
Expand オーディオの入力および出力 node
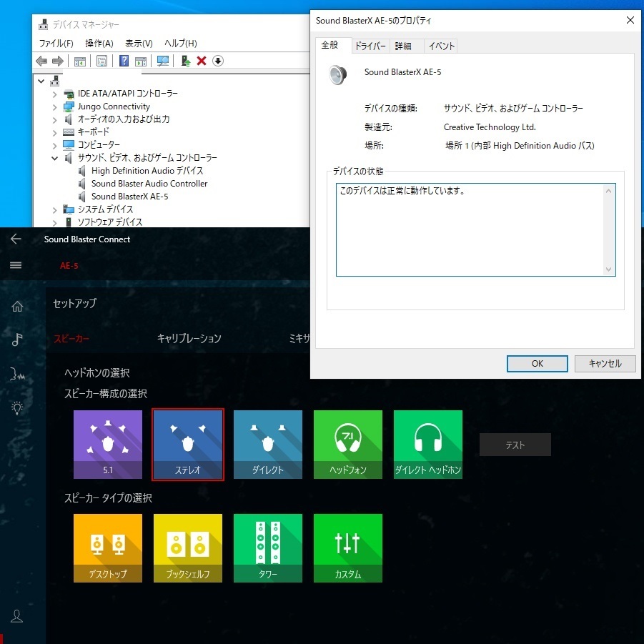click(x=54, y=120)
